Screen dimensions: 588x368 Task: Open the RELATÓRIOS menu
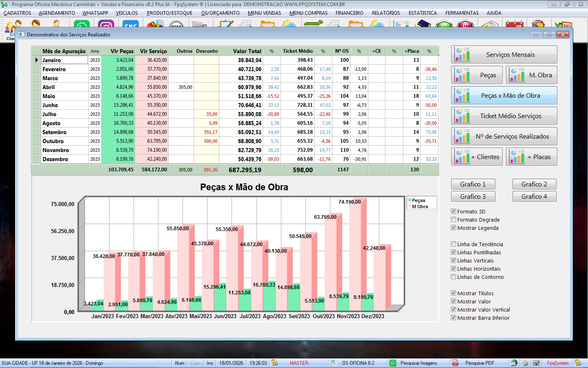pos(386,13)
